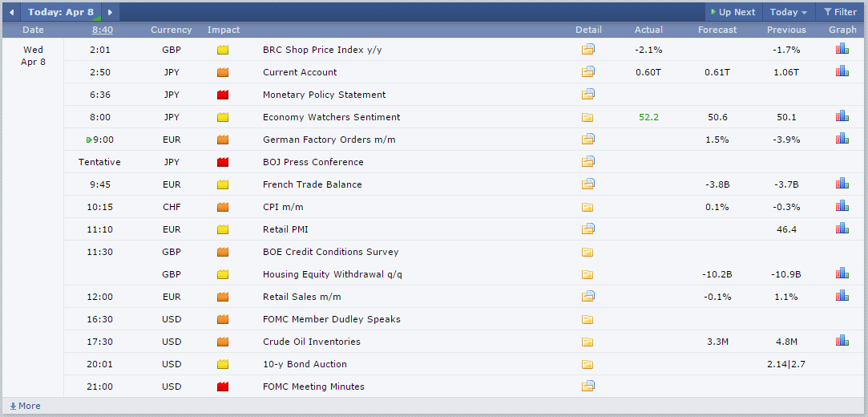868x417 pixels.
Task: Open the Filter options
Action: 840,12
